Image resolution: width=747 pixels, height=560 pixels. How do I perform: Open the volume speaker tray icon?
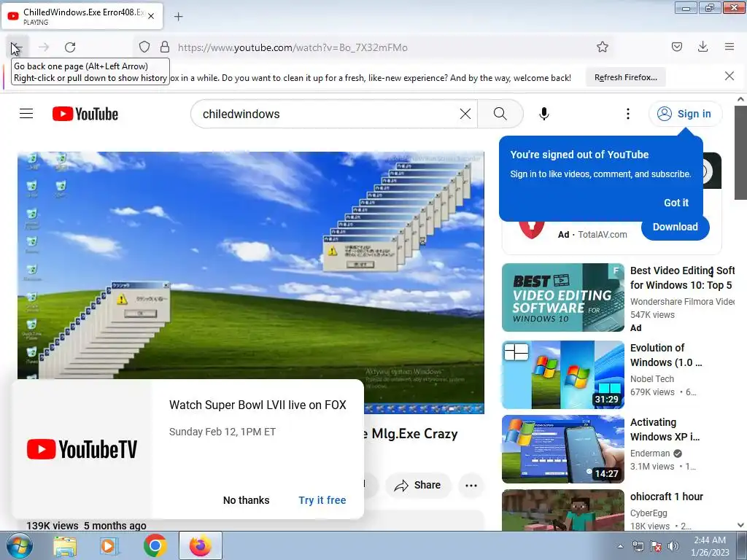[673, 546]
